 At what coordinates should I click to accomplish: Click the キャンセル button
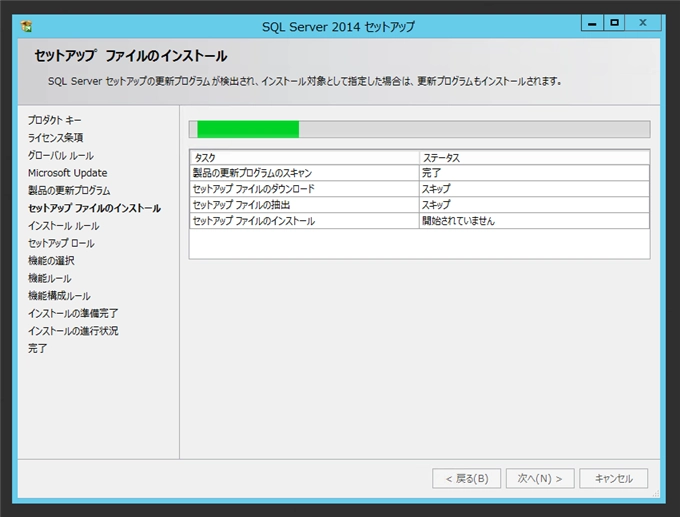click(x=614, y=478)
